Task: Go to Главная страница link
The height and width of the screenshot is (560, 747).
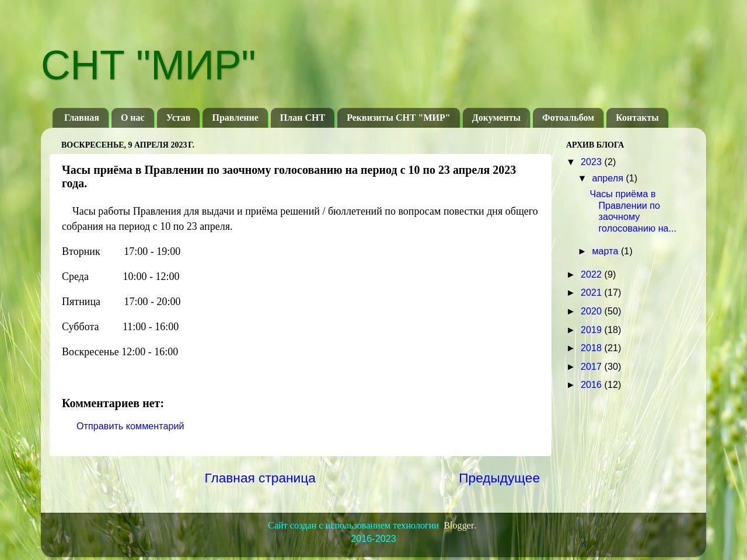Action: (260, 478)
